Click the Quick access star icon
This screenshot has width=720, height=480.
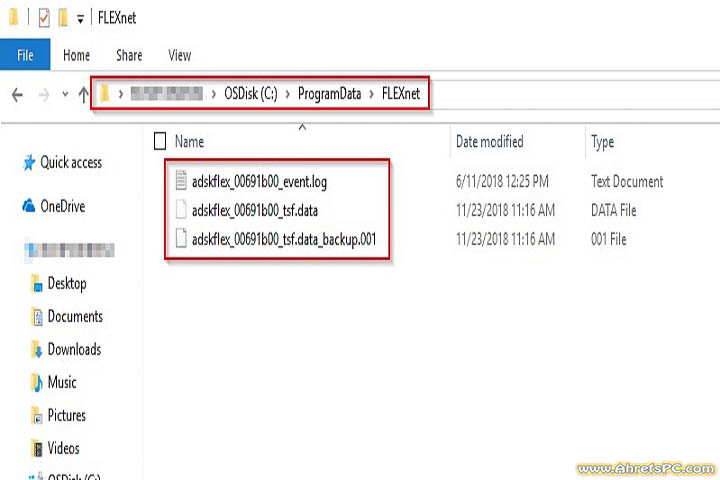[x=29, y=162]
